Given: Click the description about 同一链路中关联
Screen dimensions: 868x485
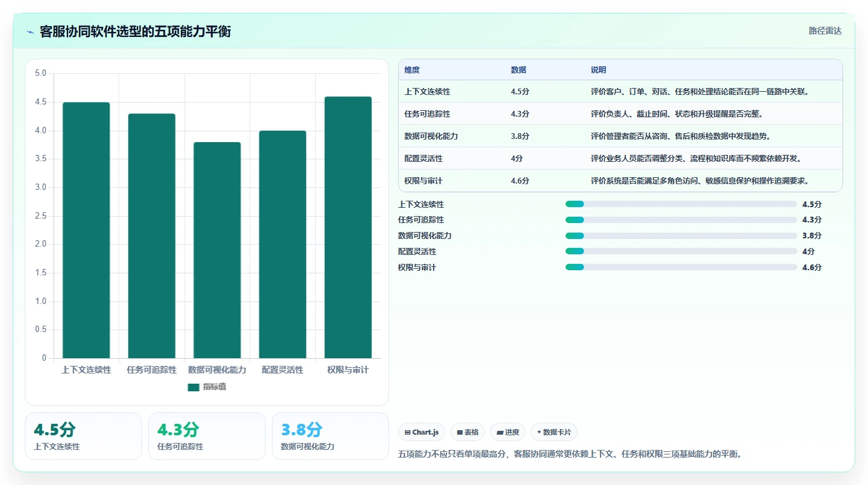Looking at the screenshot, I should pos(700,92).
